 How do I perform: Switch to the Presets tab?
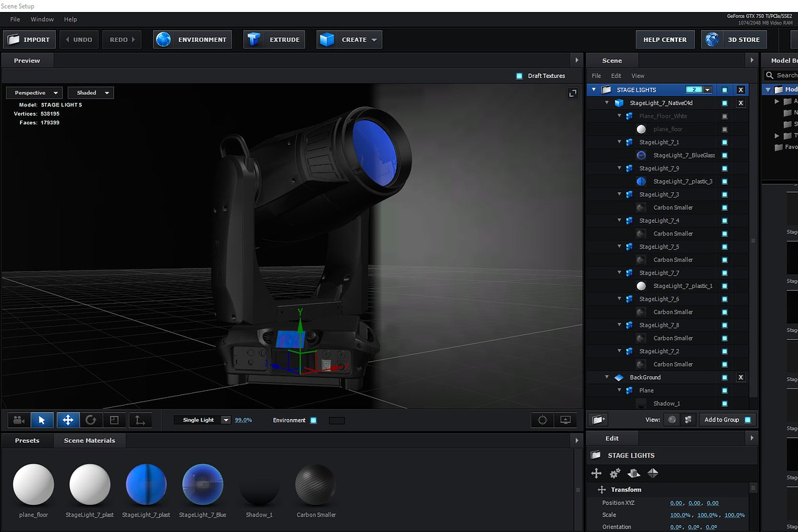[x=27, y=440]
